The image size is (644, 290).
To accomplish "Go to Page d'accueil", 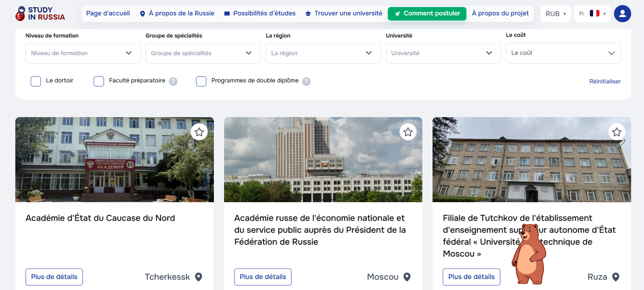I will (108, 14).
